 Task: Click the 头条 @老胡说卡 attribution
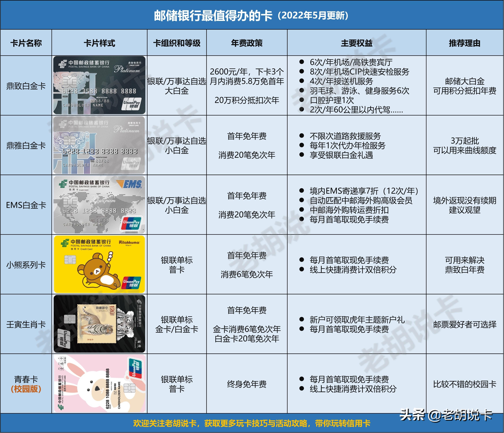(446, 415)
